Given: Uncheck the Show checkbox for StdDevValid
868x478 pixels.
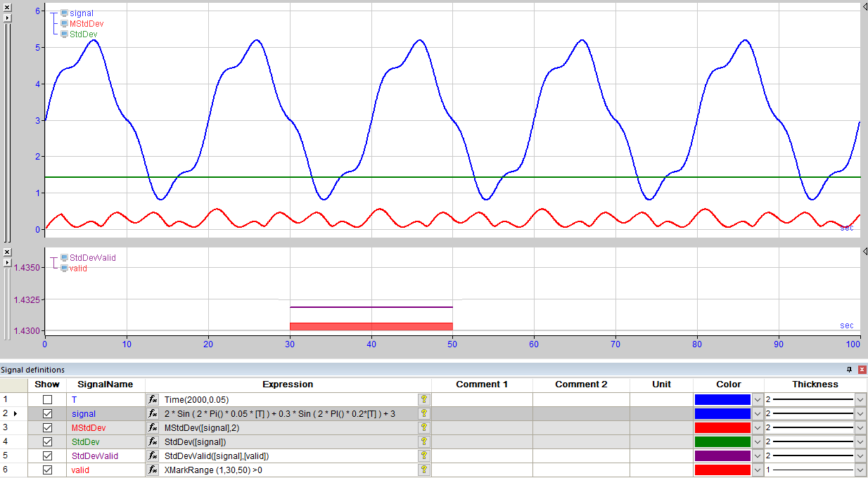Looking at the screenshot, I should point(47,456).
